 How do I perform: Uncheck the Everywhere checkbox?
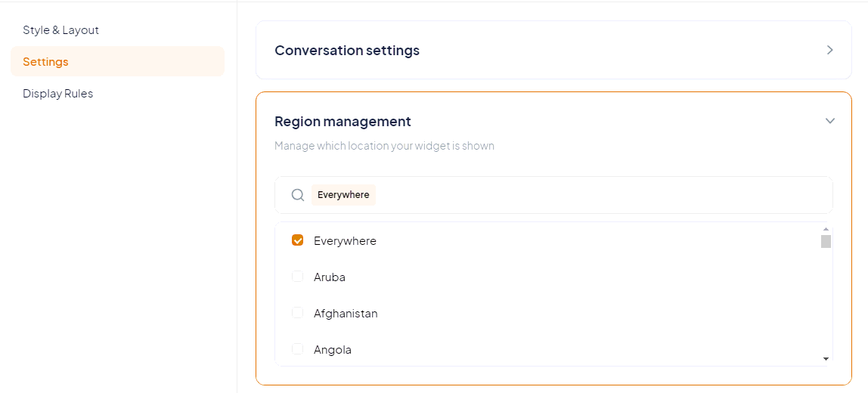(298, 240)
